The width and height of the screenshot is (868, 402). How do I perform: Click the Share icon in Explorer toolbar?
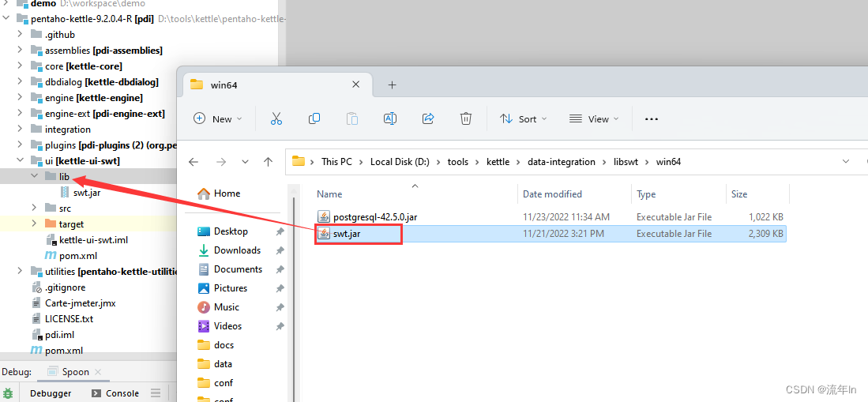coord(428,118)
